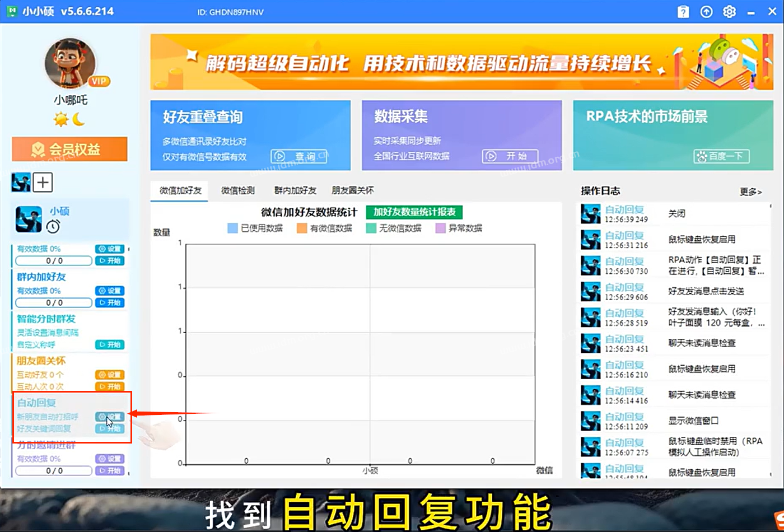
Task: Select the 12:56:39 249 log entry 关闭
Action: [x=675, y=213]
